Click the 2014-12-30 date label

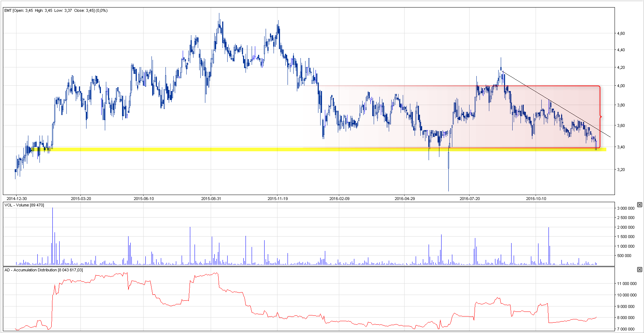(x=17, y=199)
